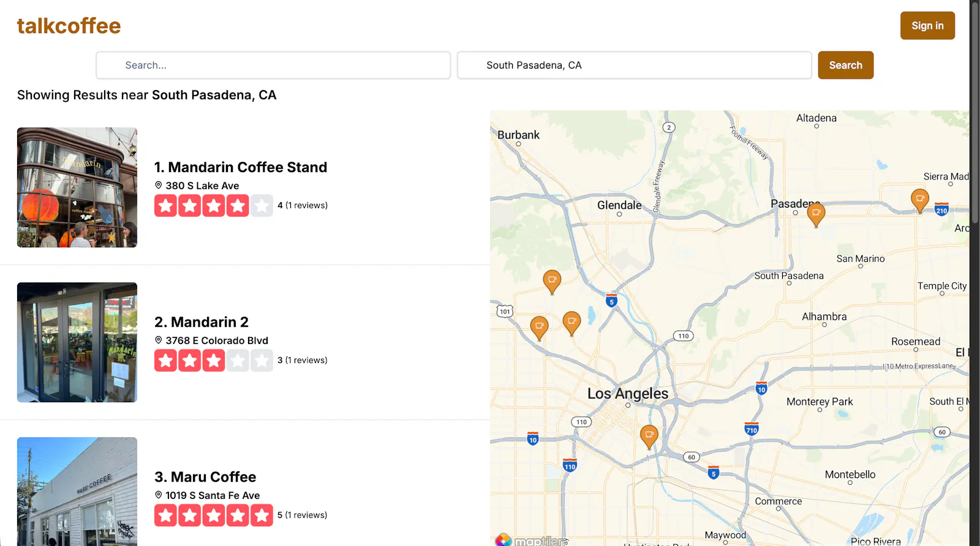
Task: Focus the Search... input field
Action: pyautogui.click(x=273, y=65)
